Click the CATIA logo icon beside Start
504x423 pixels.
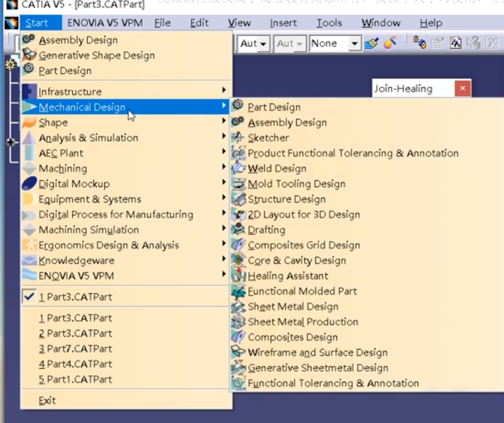tap(12, 23)
